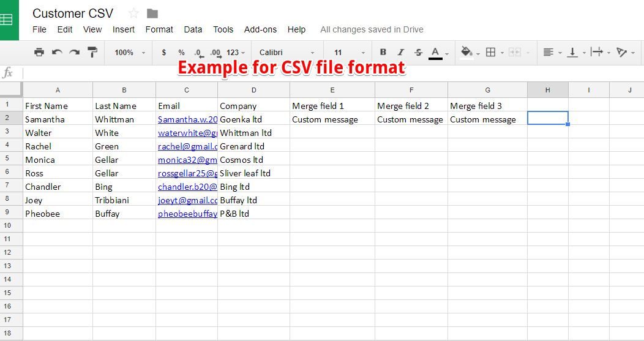Open more number formats 123 dropdown
This screenshot has height=341, width=644.
click(x=235, y=53)
